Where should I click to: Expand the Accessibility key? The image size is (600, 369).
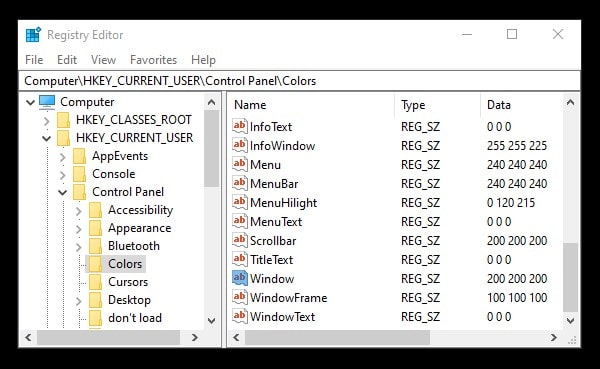click(x=79, y=211)
